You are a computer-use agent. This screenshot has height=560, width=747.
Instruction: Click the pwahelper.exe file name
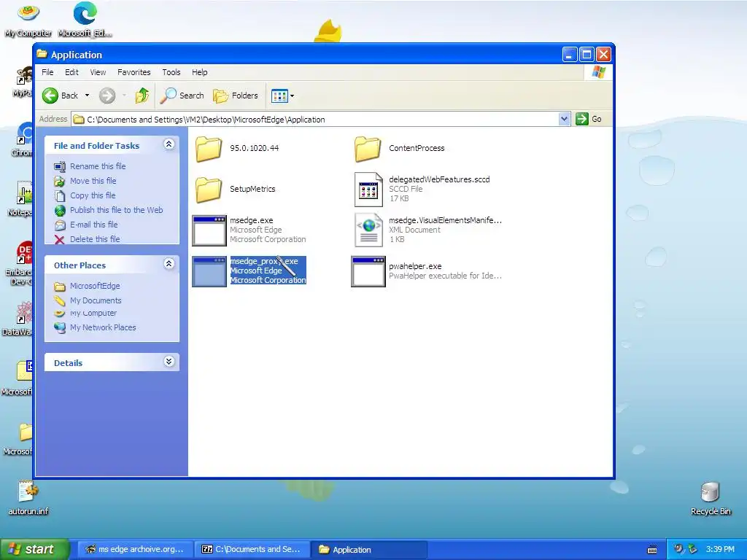[415, 267]
